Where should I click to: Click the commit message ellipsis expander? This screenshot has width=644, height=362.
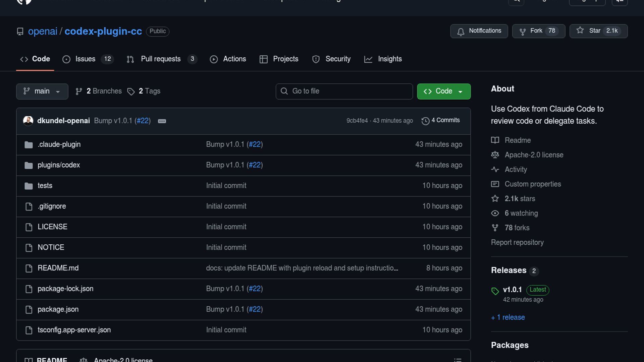coord(162,121)
